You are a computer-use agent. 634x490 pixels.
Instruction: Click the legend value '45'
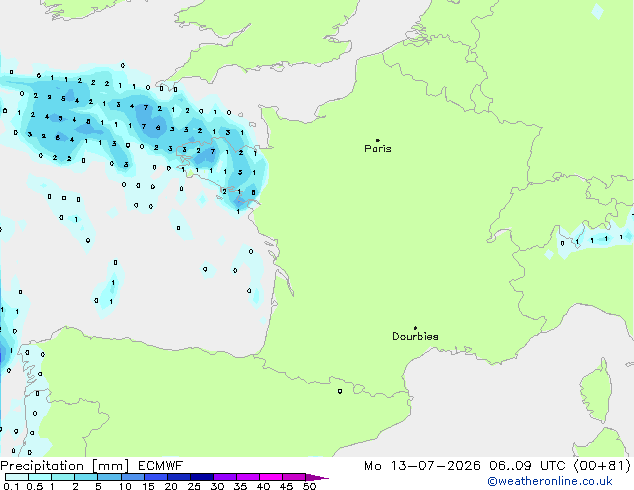point(286,486)
